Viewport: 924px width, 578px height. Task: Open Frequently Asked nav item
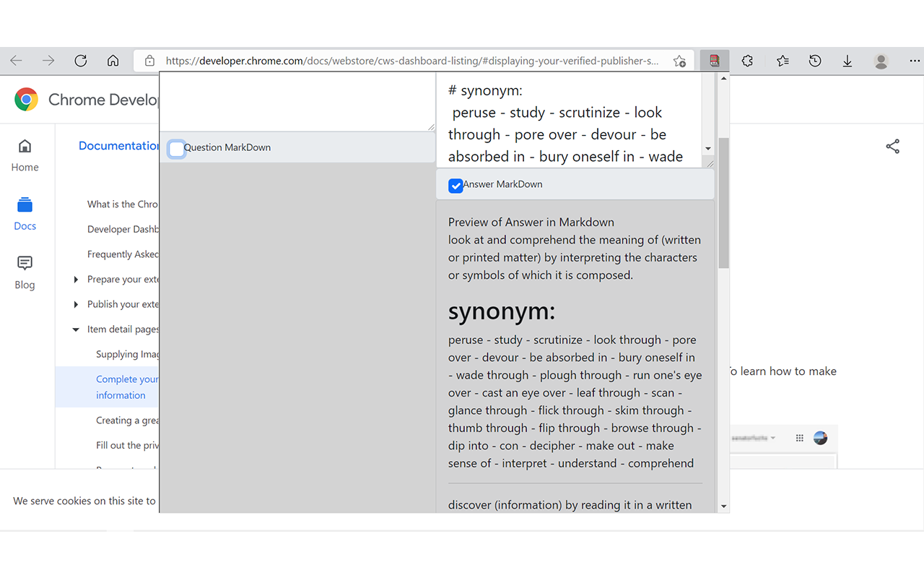coord(123,254)
